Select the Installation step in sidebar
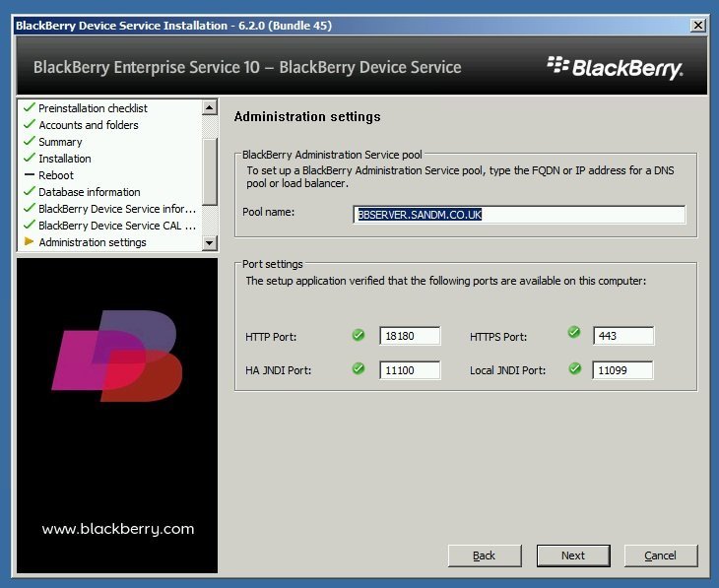Viewport: 719px width, 588px height. coord(64,159)
